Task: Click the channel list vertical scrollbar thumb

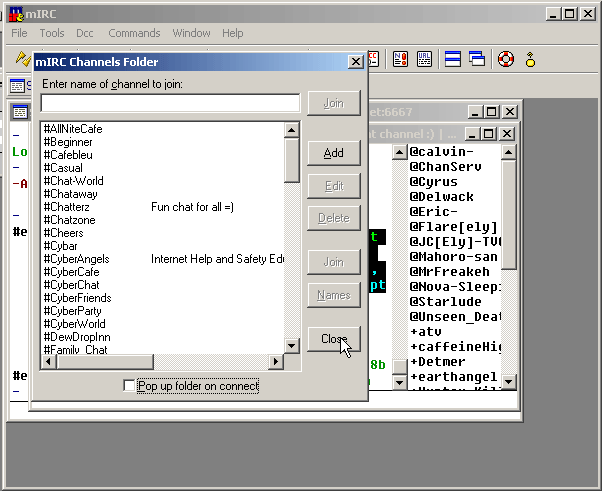Action: point(291,160)
